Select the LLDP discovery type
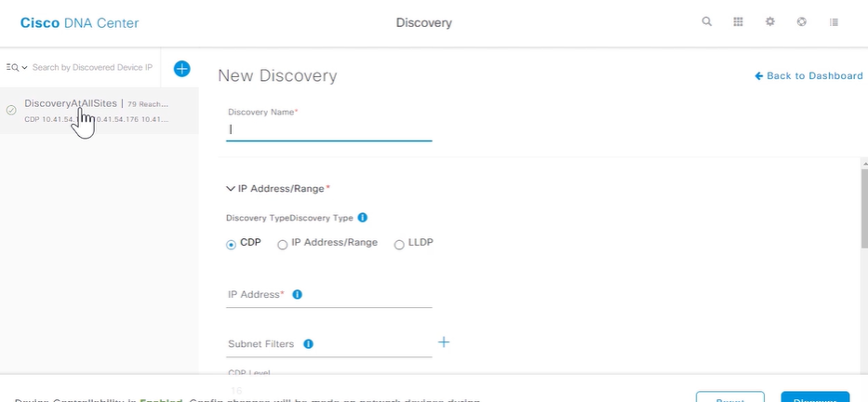 coord(399,245)
